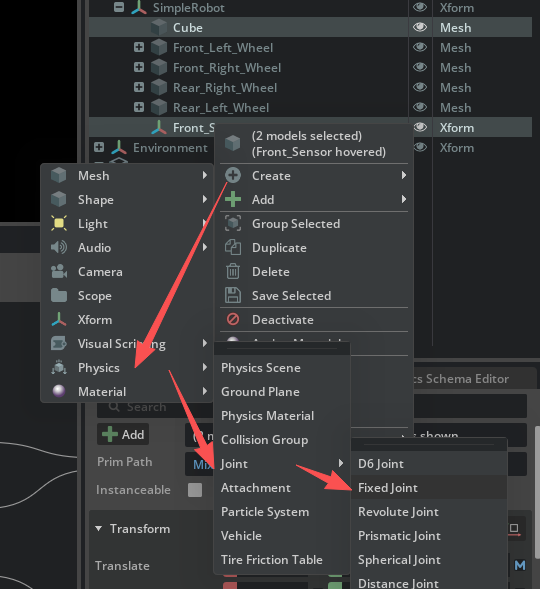Expand the Rear_Right_Wheel node
Image resolution: width=540 pixels, height=589 pixels.
(x=139, y=87)
